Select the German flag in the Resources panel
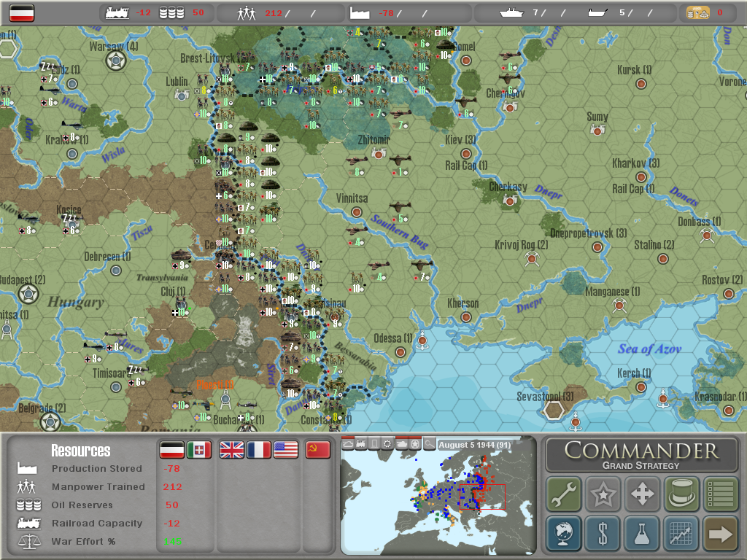The height and width of the screenshot is (560, 747). pos(171,449)
